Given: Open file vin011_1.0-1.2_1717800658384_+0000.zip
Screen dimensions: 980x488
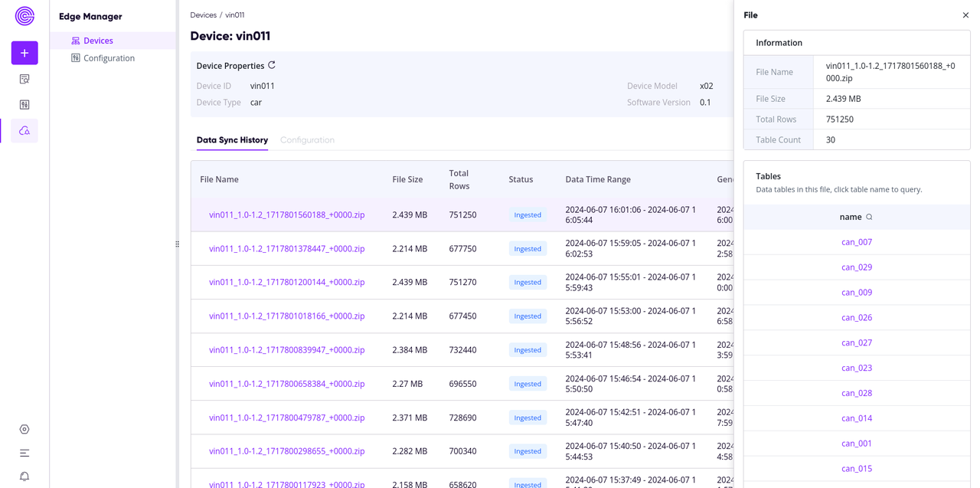Looking at the screenshot, I should point(286,384).
